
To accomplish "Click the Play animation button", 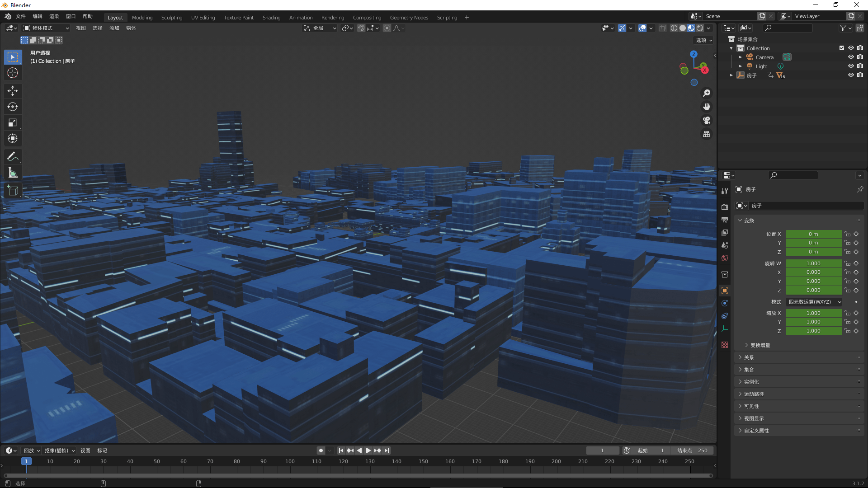I will (x=368, y=450).
